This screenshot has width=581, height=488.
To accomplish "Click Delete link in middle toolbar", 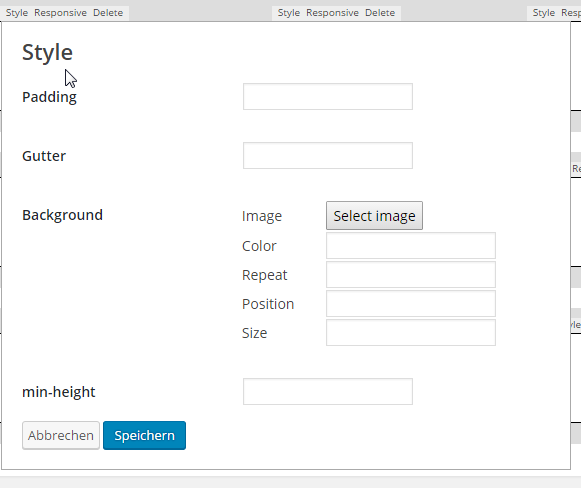I will [x=380, y=13].
